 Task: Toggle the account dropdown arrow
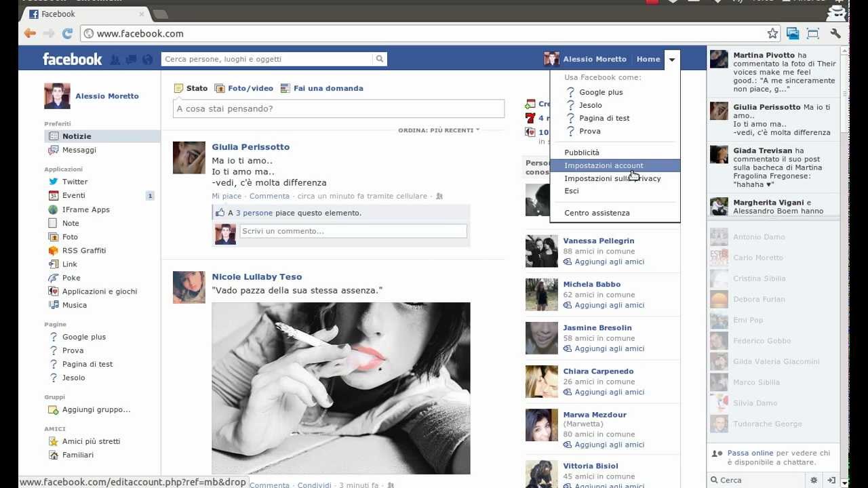pyautogui.click(x=672, y=60)
